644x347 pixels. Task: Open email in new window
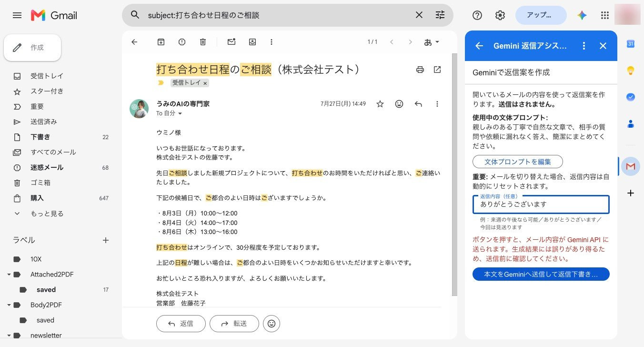[x=437, y=70]
